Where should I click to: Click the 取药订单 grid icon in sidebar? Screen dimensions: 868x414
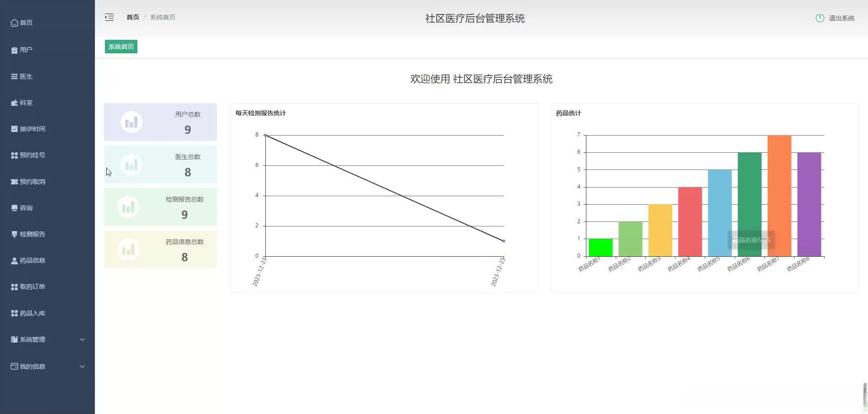[14, 287]
